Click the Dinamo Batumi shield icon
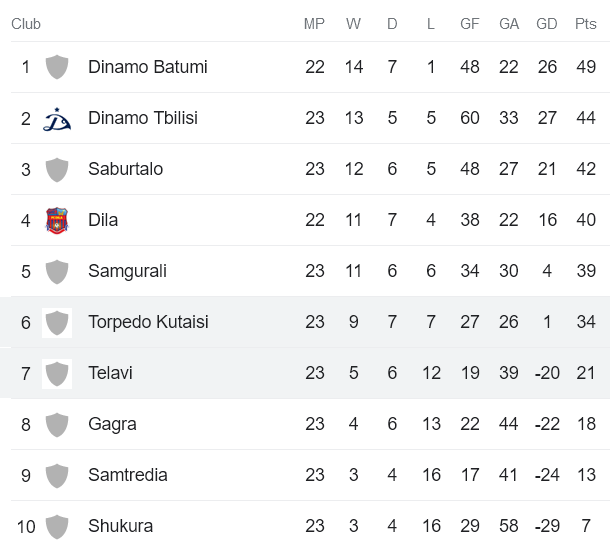This screenshot has height=556, width=610. (x=57, y=68)
